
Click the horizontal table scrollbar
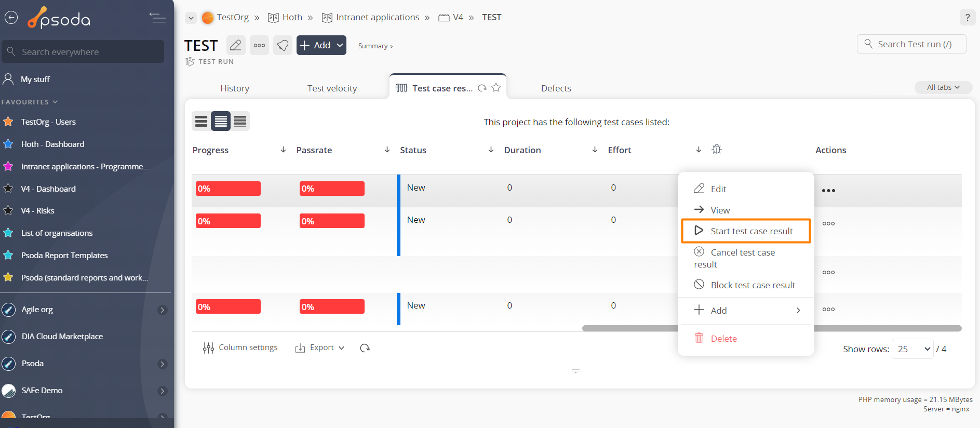(772, 328)
